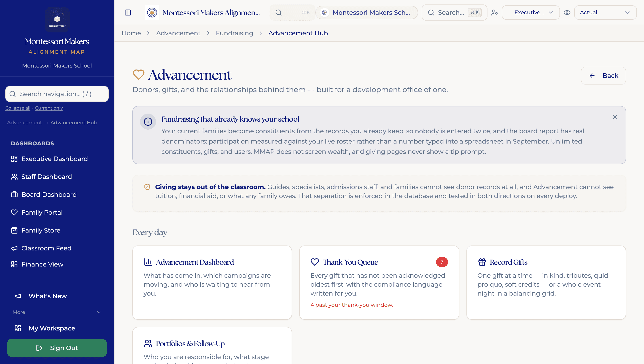Go to Fundraising breadcrumb
The height and width of the screenshot is (364, 644).
(234, 33)
